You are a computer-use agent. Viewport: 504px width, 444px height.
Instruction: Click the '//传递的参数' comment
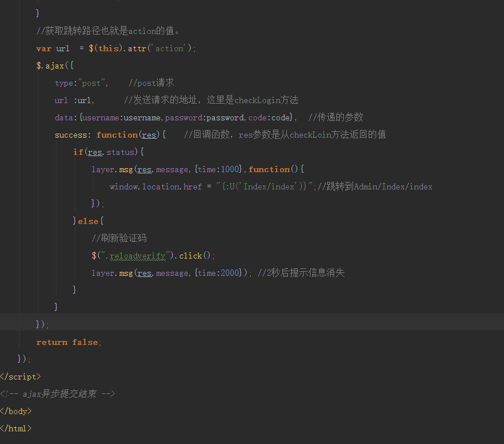tap(336, 117)
